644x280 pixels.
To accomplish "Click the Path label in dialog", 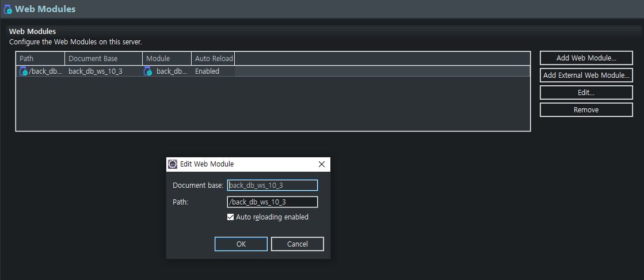I will coord(180,202).
